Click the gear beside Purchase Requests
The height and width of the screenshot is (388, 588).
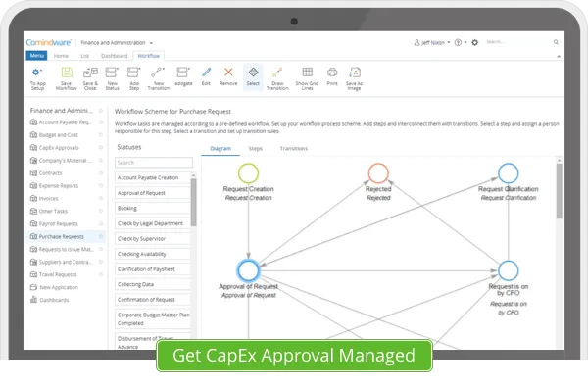click(x=101, y=236)
